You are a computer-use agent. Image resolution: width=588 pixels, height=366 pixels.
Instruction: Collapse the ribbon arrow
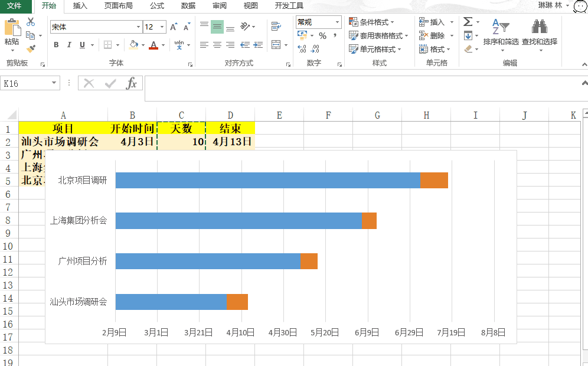(584, 65)
